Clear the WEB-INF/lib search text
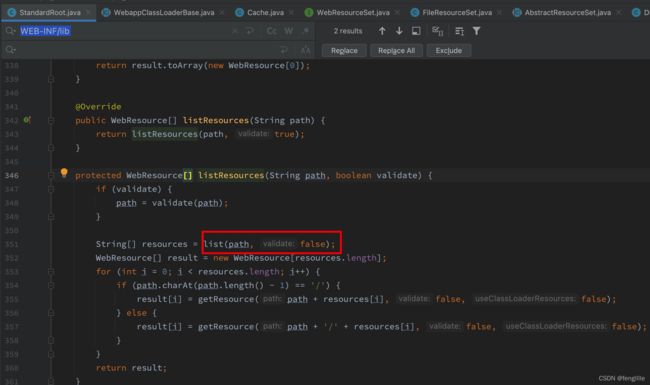The height and width of the screenshot is (385, 650). tap(235, 31)
